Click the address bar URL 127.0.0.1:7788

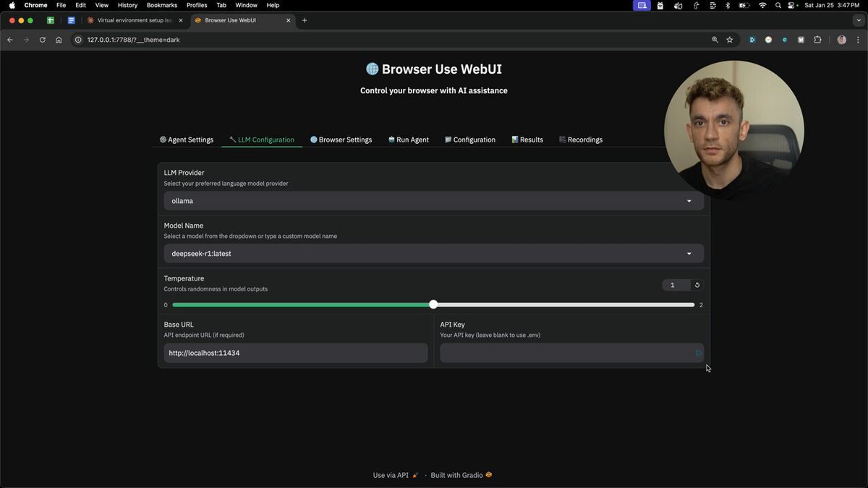click(x=133, y=40)
